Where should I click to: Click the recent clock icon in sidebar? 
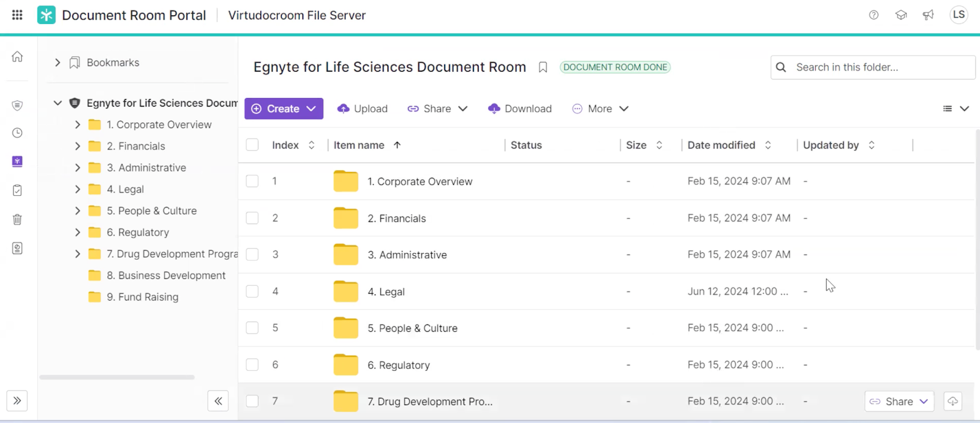[x=17, y=133]
